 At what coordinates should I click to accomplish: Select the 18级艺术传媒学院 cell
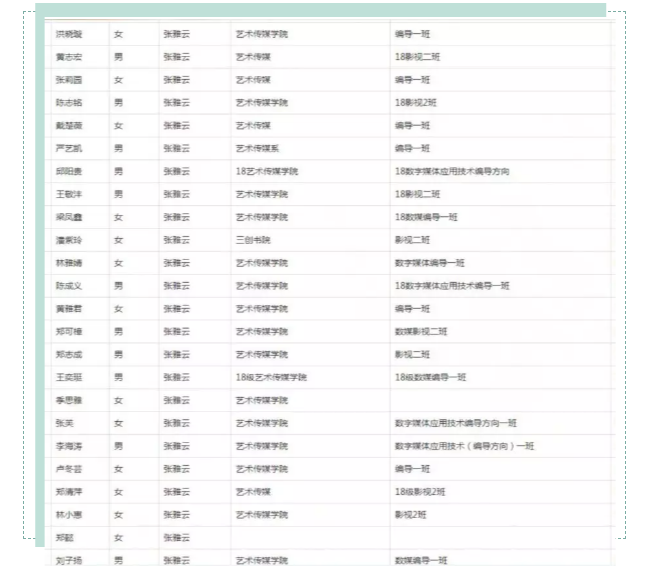coord(271,377)
